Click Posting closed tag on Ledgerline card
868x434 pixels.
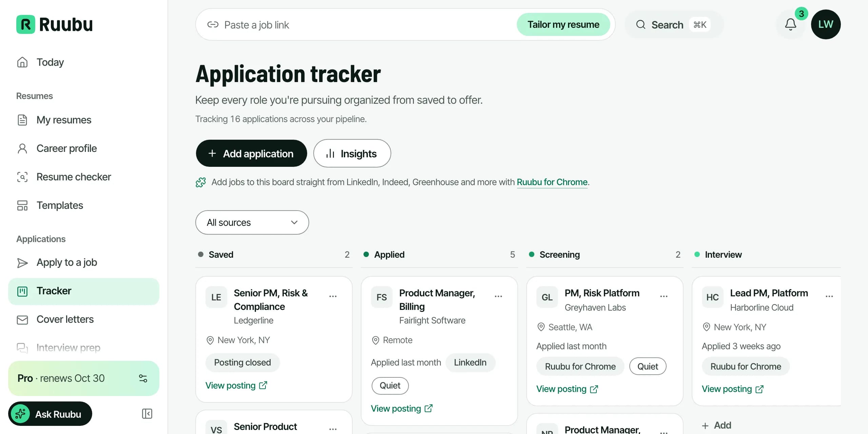(x=242, y=363)
